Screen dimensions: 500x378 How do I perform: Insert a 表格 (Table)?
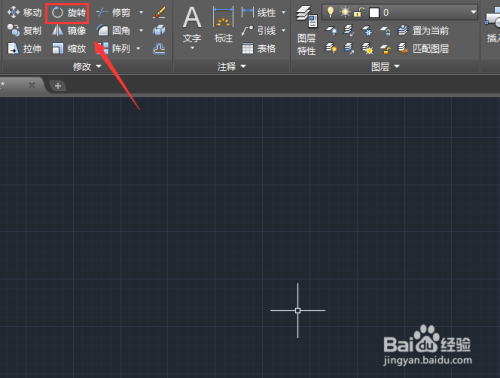point(259,49)
